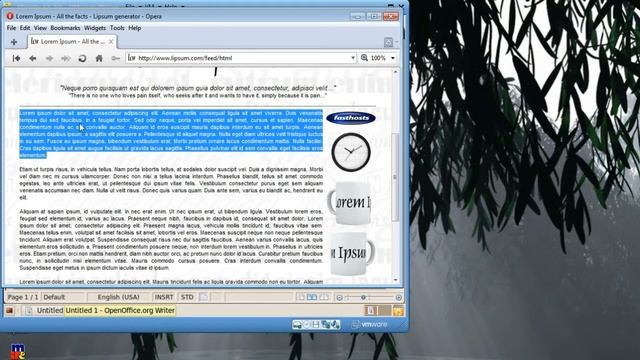Click the 'orem' mug image
This screenshot has height=360, width=640.
point(349,203)
